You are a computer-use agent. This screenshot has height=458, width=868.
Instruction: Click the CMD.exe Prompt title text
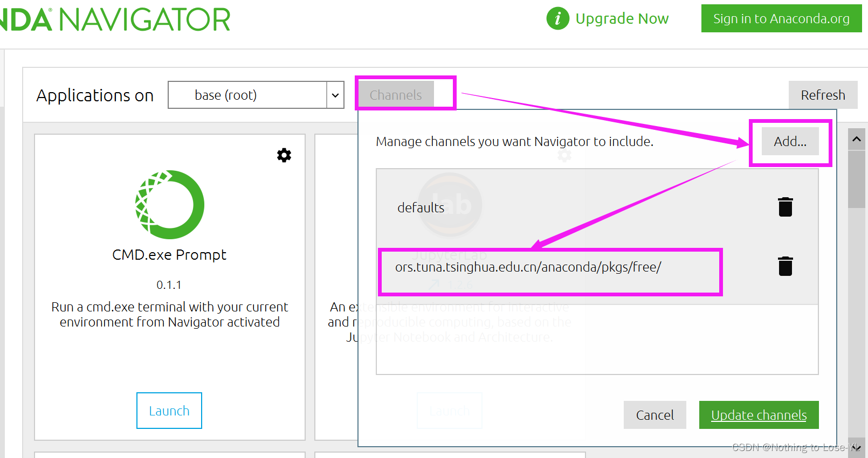coord(169,255)
